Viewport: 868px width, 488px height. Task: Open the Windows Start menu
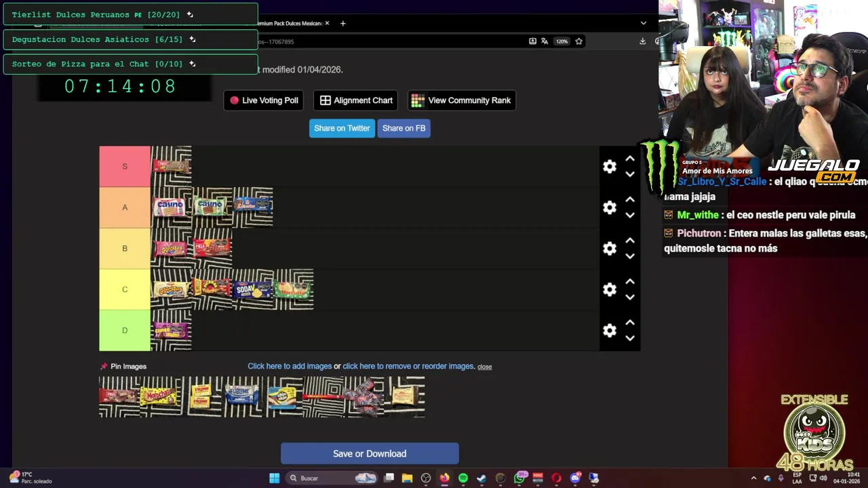(274, 478)
